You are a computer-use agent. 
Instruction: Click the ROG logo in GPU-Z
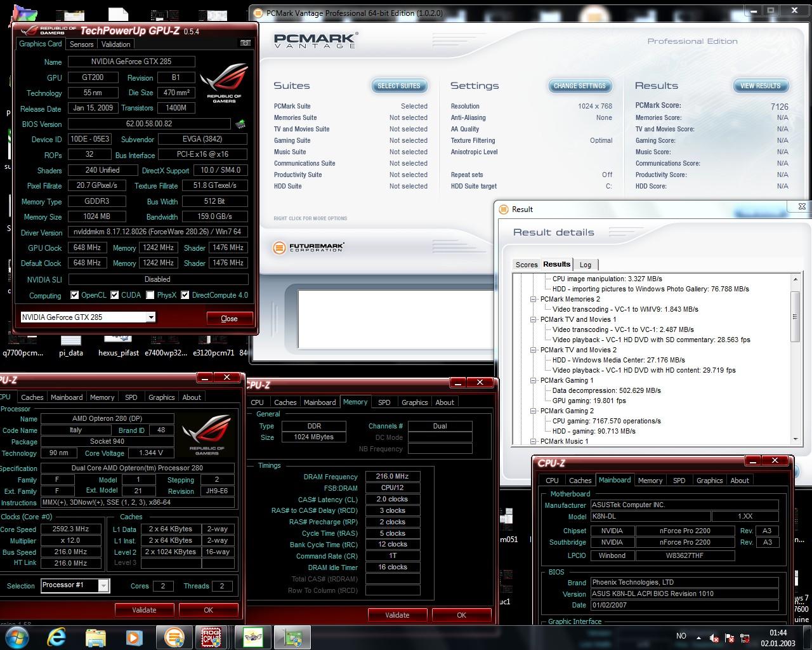coord(224,83)
